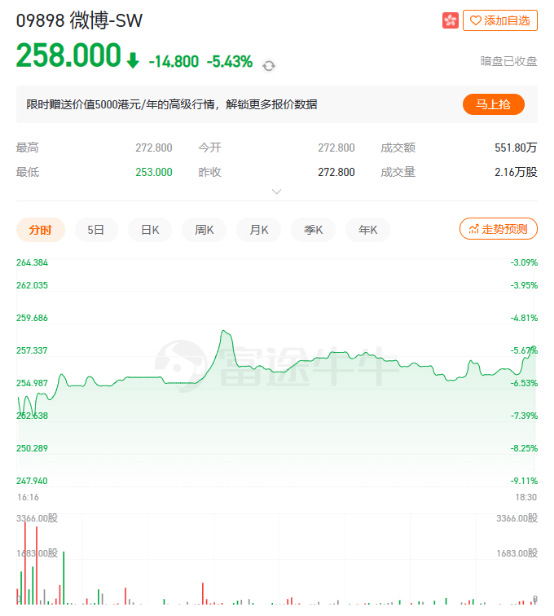This screenshot has height=616, width=554.
Task: Click the percent axis label -9.11%
Action: (x=524, y=481)
